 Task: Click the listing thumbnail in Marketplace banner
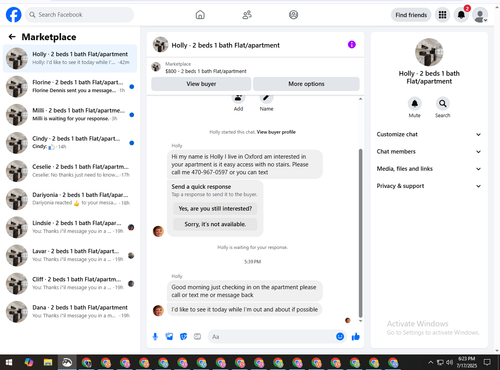coord(156,67)
